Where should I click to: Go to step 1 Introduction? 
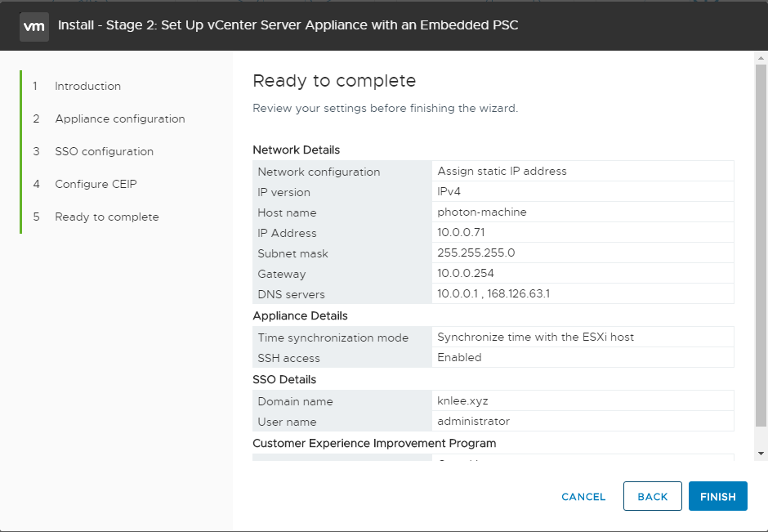pos(87,87)
